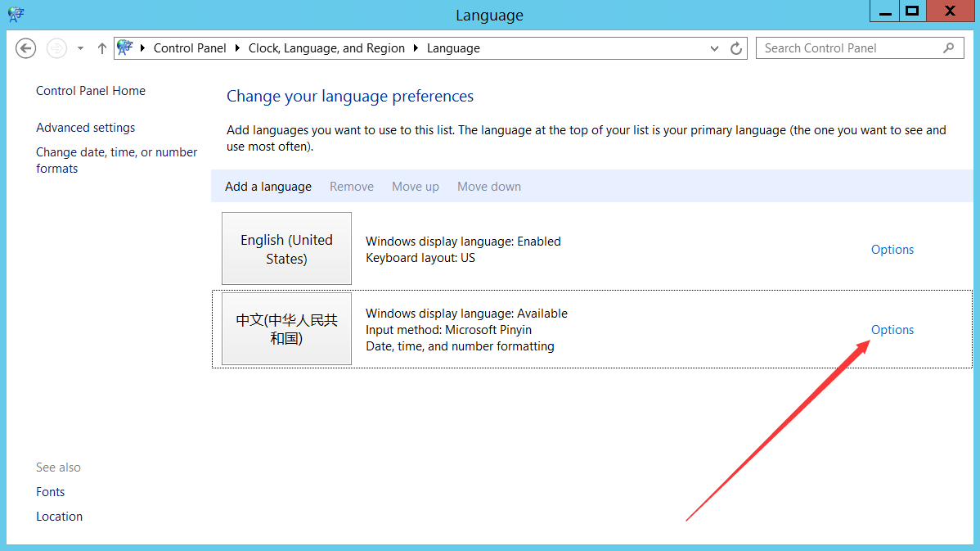Click Move up
This screenshot has width=980, height=551.
point(415,186)
